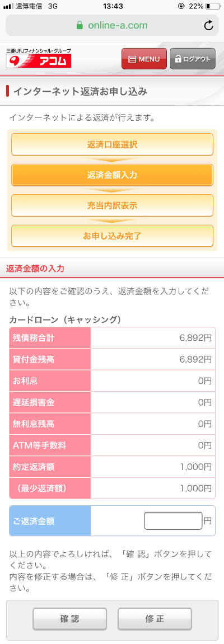Viewport: 224px width, 644px height.
Task: Tap the 確認 confirm button
Action: [70, 619]
